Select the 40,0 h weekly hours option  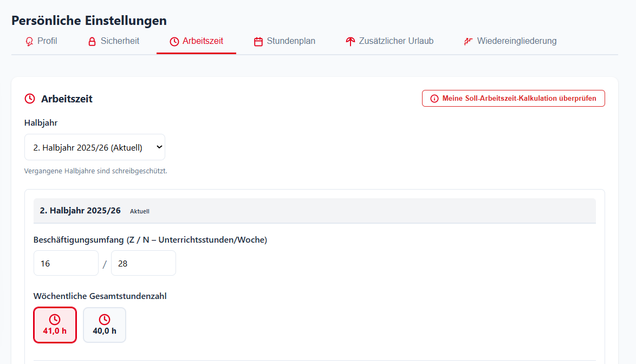[x=104, y=325]
